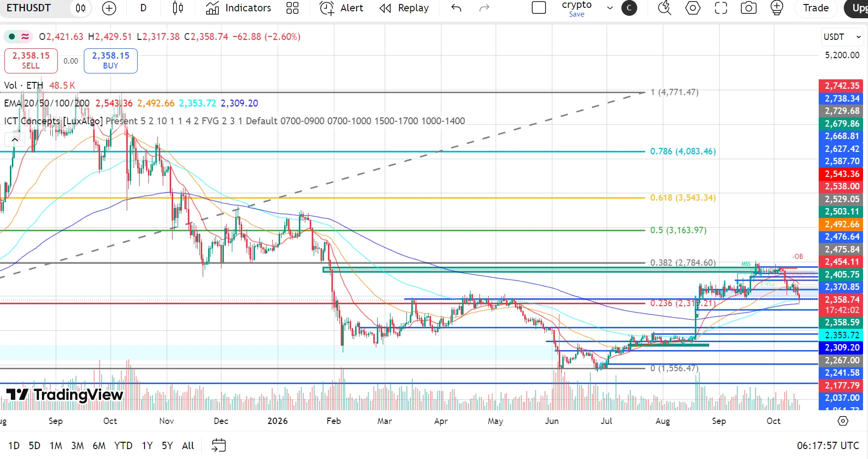The image size is (868, 459).
Task: Publish an idea with the lightbulb icon
Action: pyautogui.click(x=777, y=8)
